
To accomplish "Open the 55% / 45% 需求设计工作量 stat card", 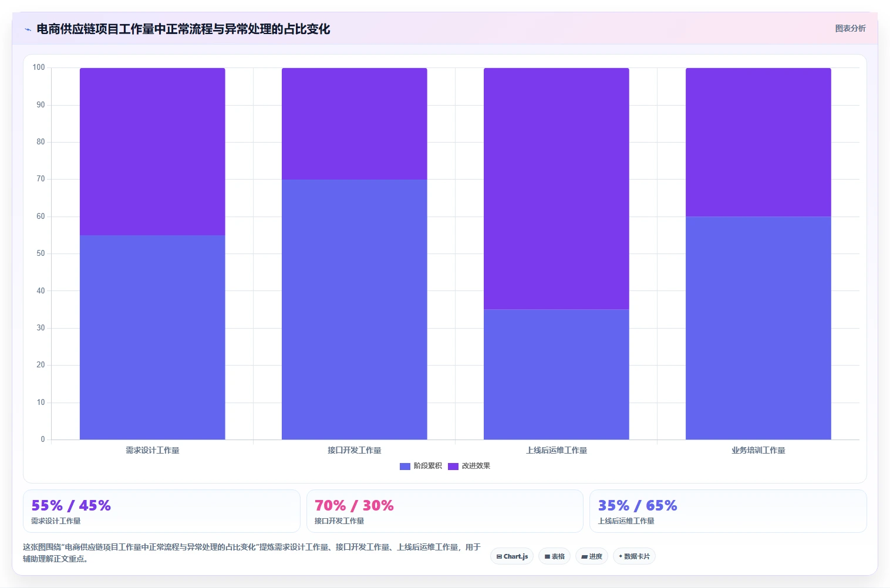I will [x=161, y=511].
